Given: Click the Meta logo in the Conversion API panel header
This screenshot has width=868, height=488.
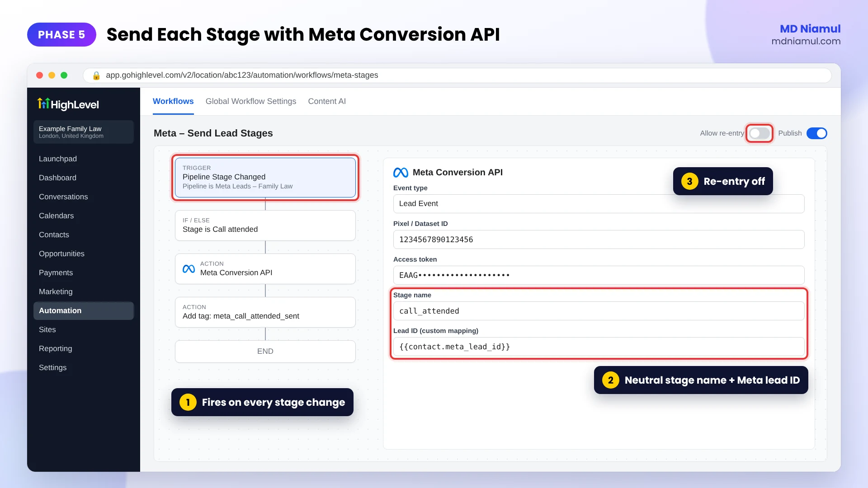Looking at the screenshot, I should pyautogui.click(x=401, y=173).
